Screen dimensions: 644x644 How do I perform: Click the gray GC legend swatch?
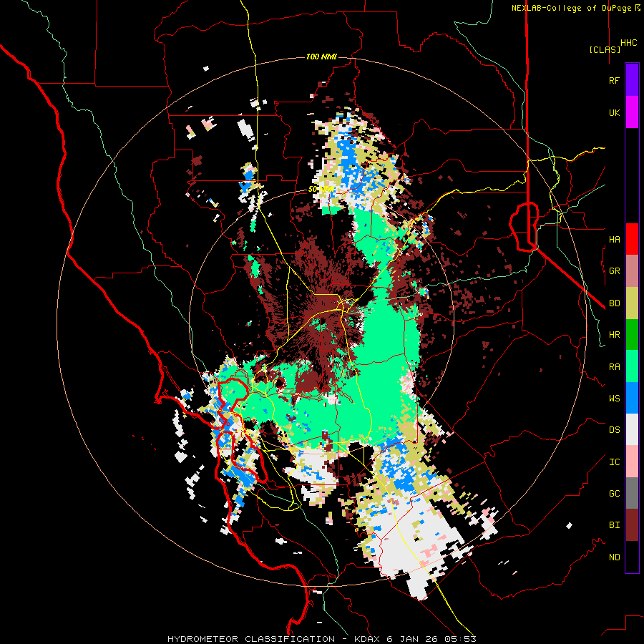632,493
